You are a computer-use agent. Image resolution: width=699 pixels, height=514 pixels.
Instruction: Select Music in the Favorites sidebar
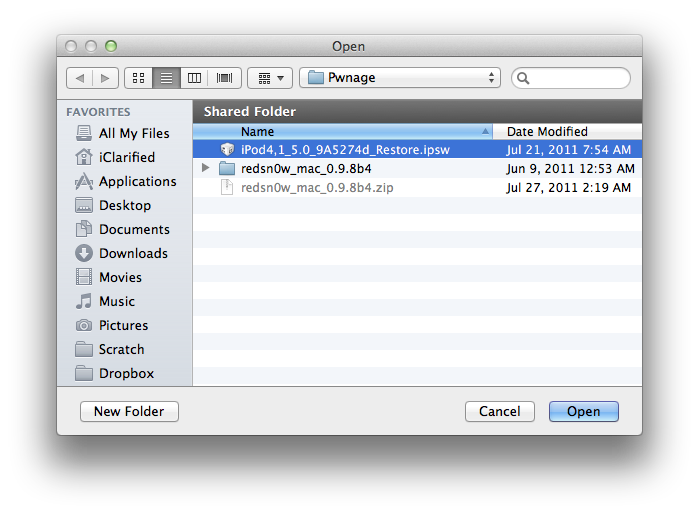point(117,301)
